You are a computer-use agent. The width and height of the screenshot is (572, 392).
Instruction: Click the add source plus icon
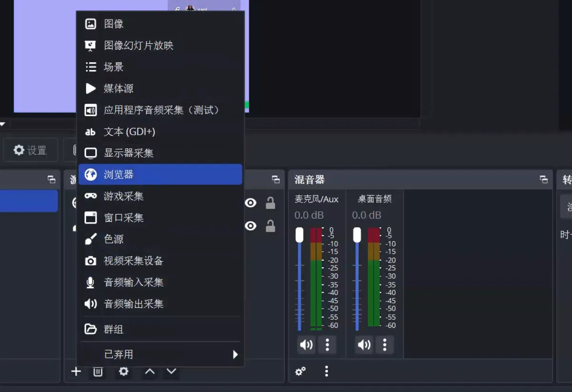76,372
